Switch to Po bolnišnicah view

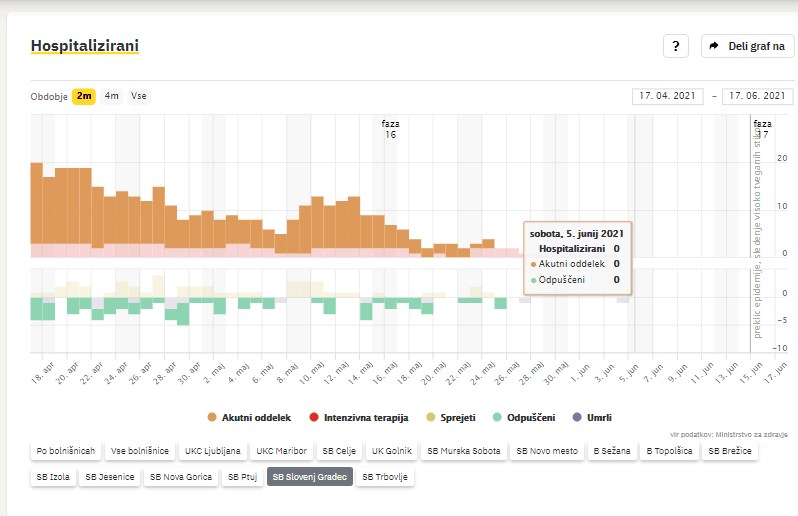click(x=67, y=451)
